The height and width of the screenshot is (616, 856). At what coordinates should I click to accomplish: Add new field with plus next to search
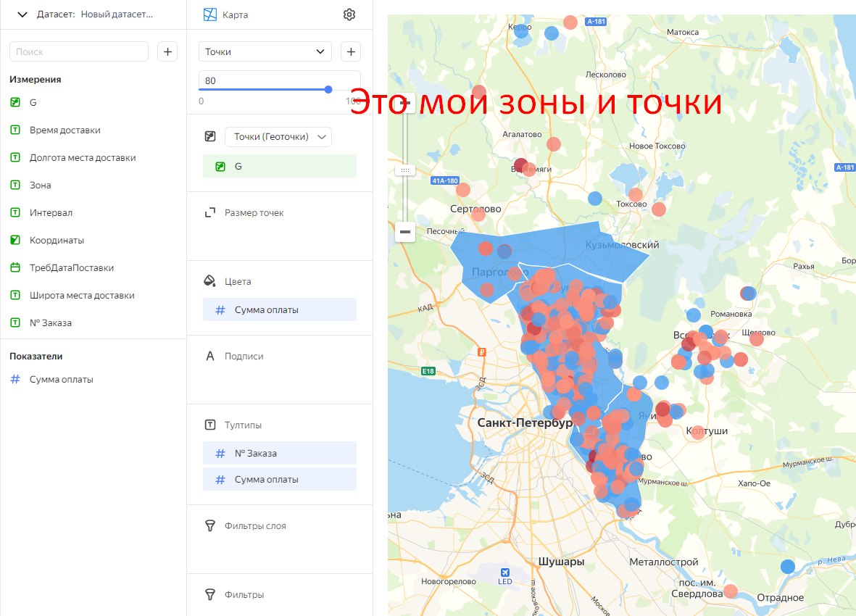pyautogui.click(x=167, y=52)
